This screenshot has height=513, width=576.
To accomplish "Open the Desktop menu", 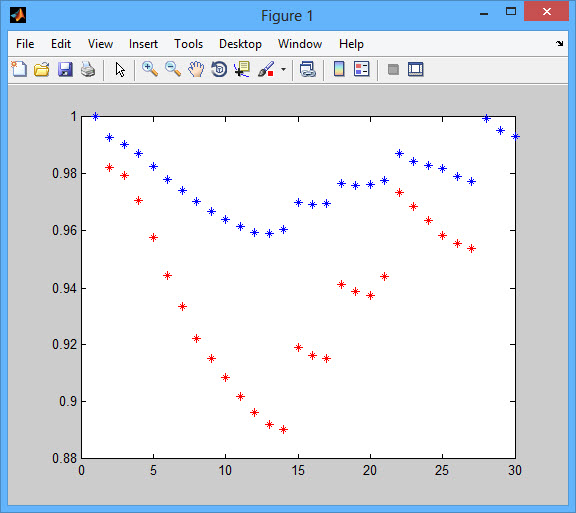I will (240, 44).
